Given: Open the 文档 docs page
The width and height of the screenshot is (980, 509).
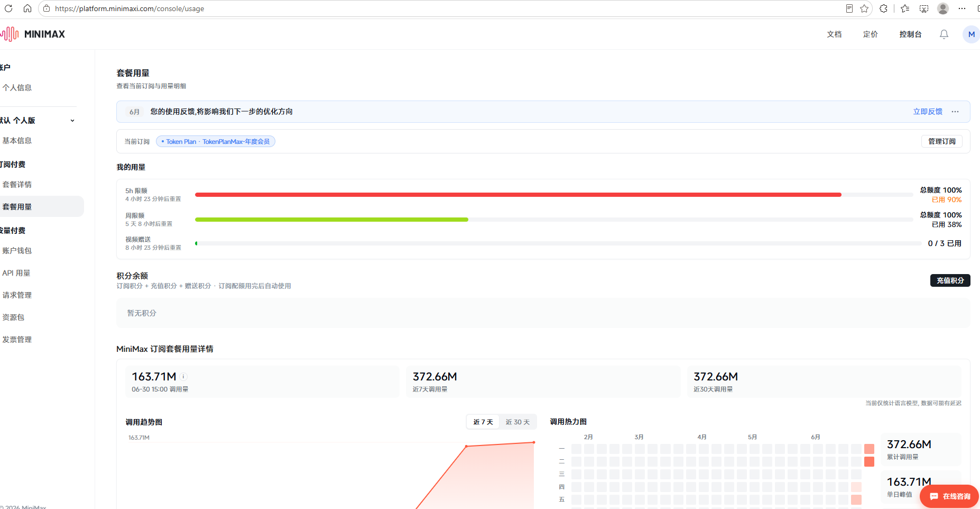Looking at the screenshot, I should [834, 34].
